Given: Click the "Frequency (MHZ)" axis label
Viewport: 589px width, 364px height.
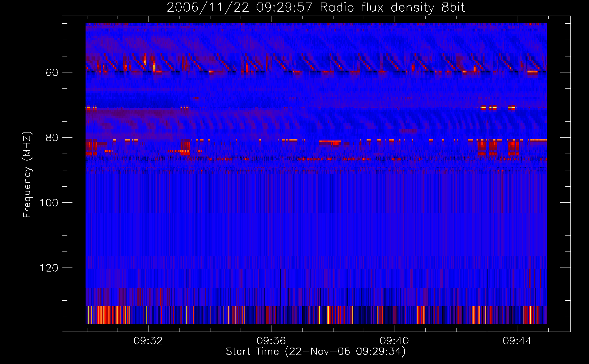Looking at the screenshot, I should click(27, 175).
